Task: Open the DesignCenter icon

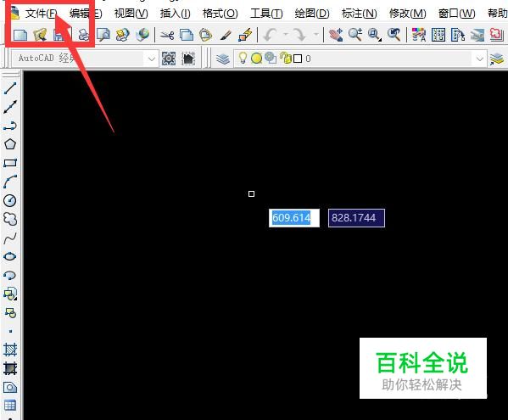Action: point(438,34)
